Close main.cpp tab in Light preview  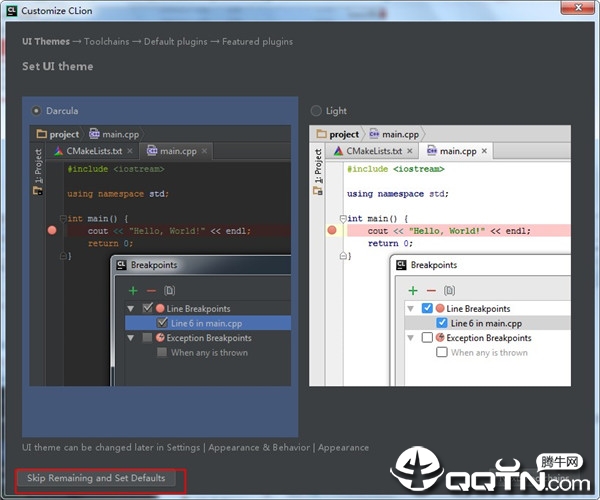[x=484, y=151]
